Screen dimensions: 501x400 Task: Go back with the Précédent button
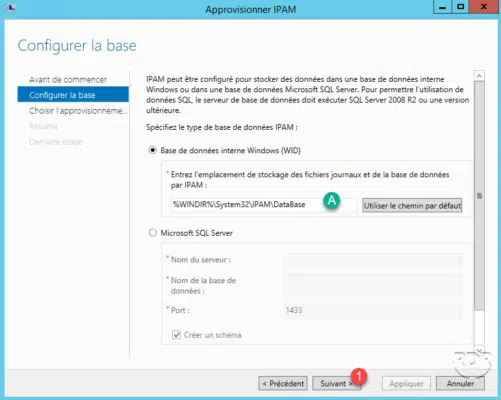click(x=283, y=383)
